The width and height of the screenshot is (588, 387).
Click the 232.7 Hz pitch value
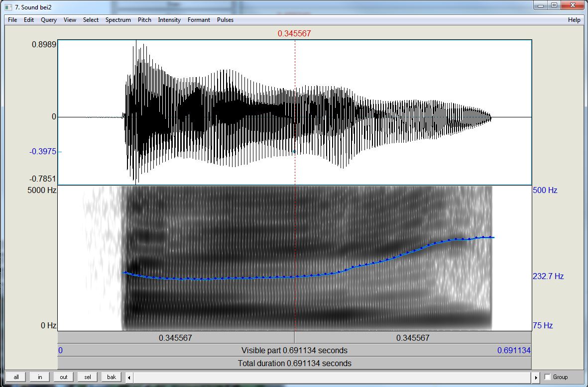click(548, 276)
